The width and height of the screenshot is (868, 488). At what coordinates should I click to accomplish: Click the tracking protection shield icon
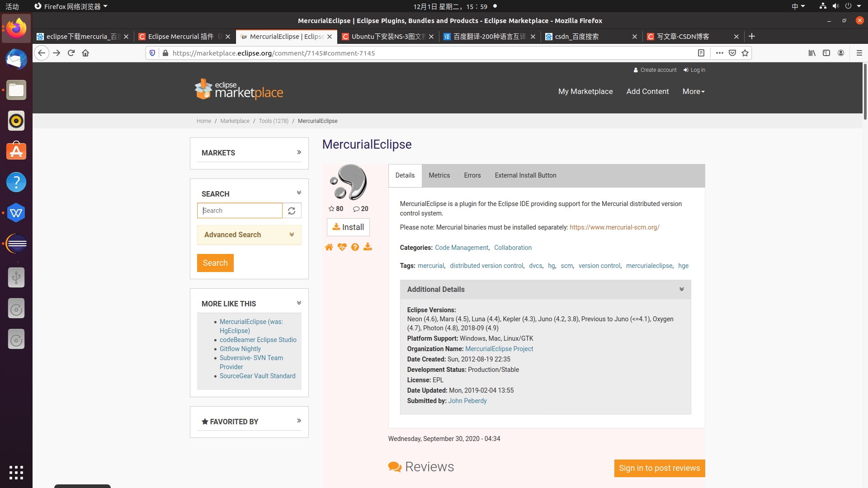(152, 53)
